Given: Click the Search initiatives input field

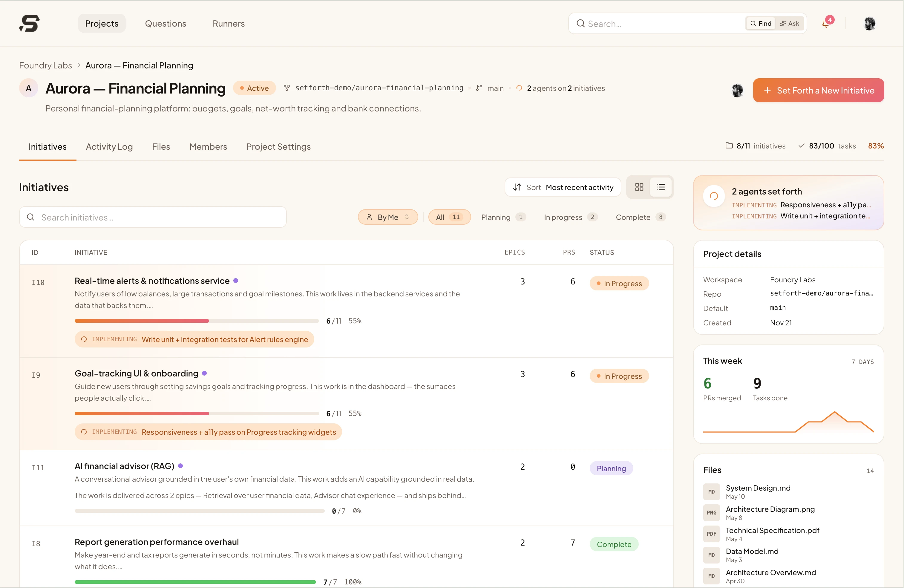Looking at the screenshot, I should click(x=153, y=217).
